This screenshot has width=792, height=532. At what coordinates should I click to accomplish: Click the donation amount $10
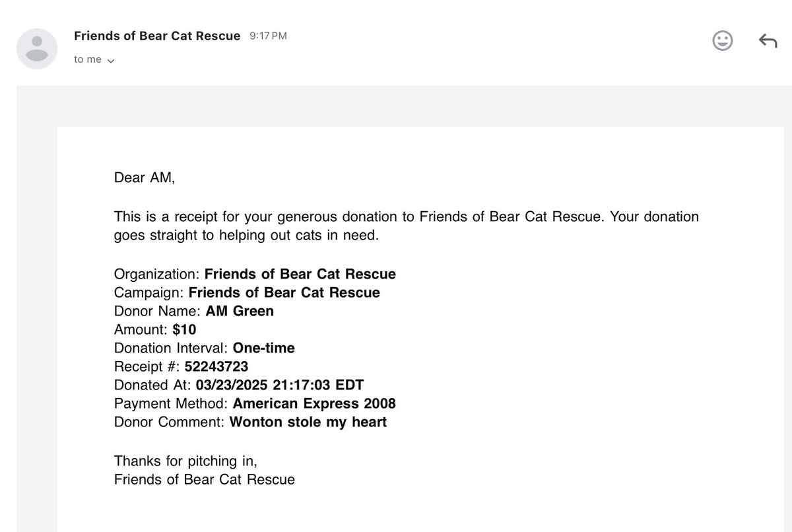[184, 329]
